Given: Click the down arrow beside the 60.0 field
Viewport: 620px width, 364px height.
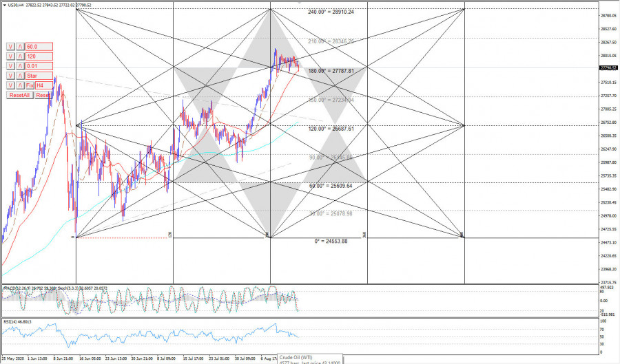Looking at the screenshot, I should 10,46.
